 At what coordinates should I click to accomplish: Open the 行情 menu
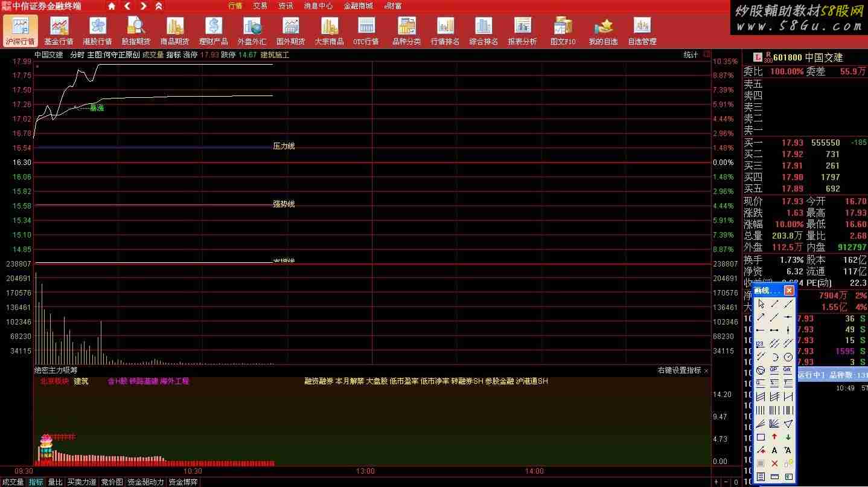(x=235, y=6)
